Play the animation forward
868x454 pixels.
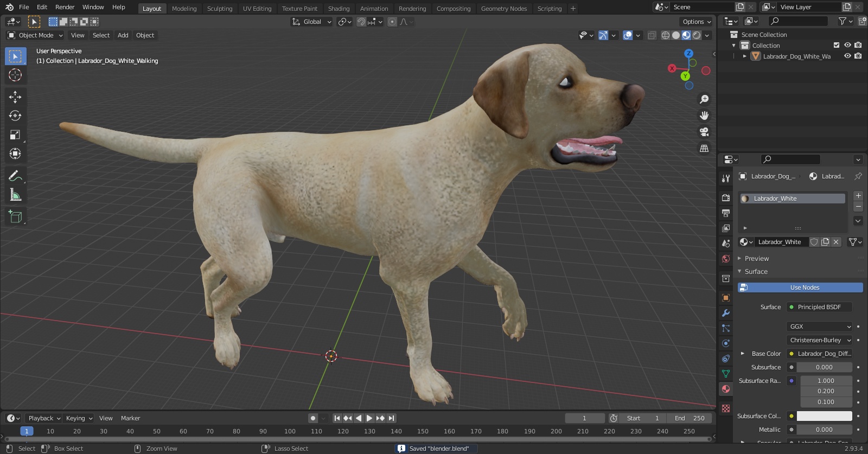[x=369, y=418]
